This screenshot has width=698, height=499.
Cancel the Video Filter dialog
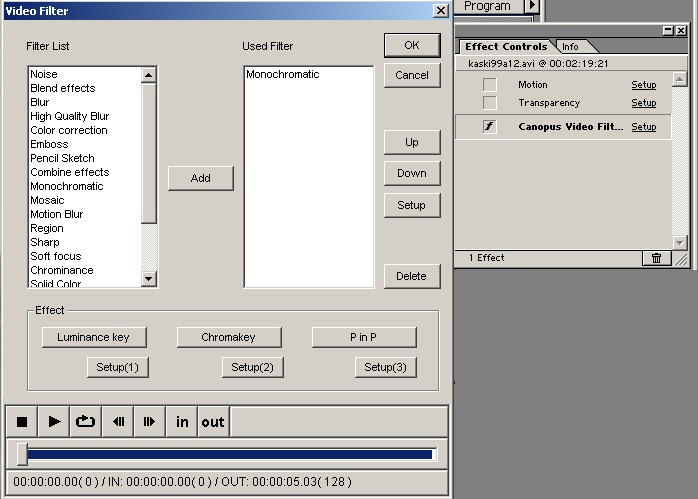click(x=412, y=75)
